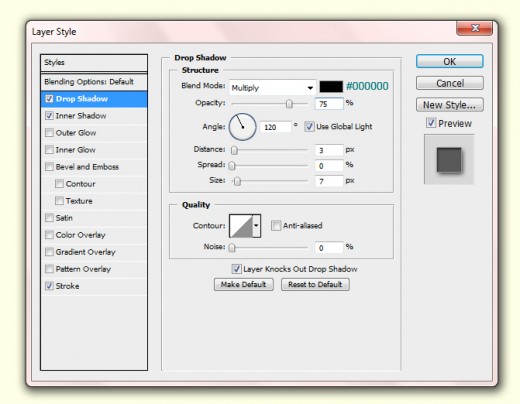Enable the Outer Glow checkbox

click(x=49, y=133)
